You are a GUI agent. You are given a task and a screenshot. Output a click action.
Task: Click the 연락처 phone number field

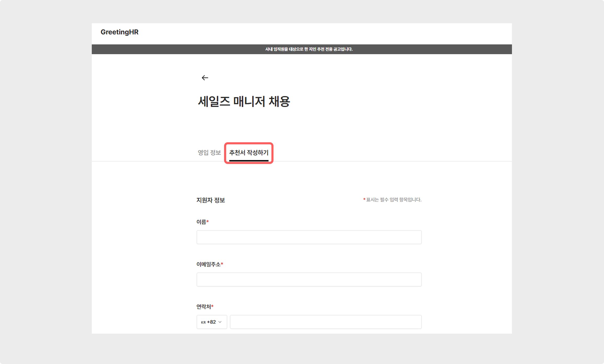coord(326,322)
